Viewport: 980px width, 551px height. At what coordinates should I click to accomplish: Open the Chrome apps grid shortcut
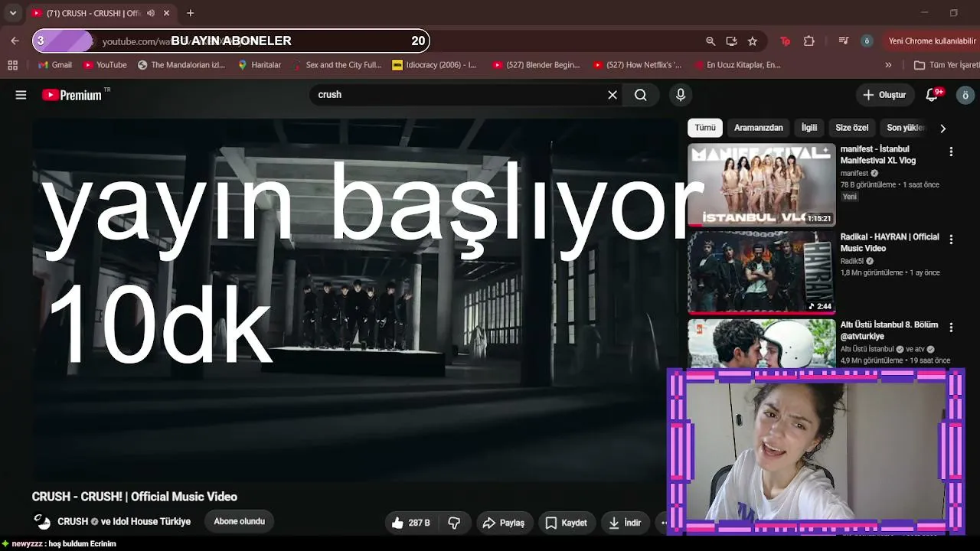12,65
